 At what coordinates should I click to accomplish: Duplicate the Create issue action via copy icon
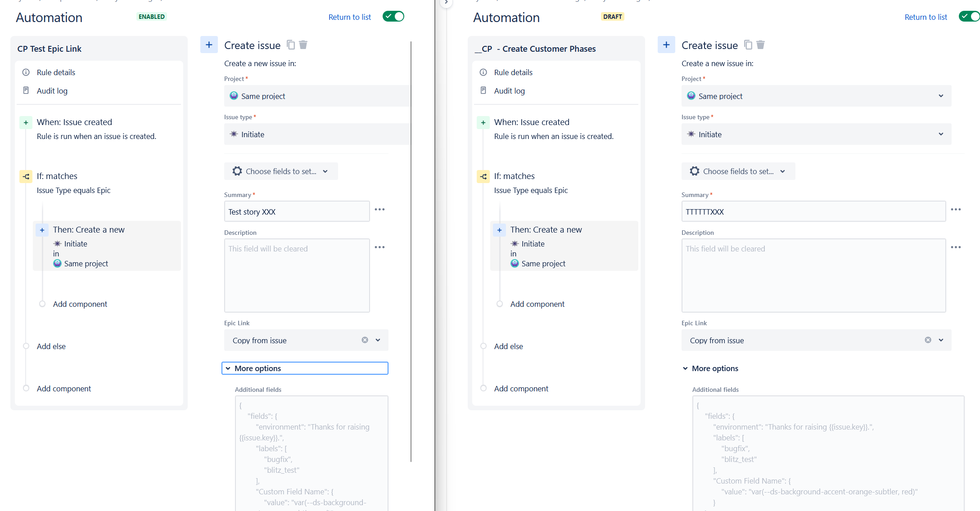[x=290, y=45]
